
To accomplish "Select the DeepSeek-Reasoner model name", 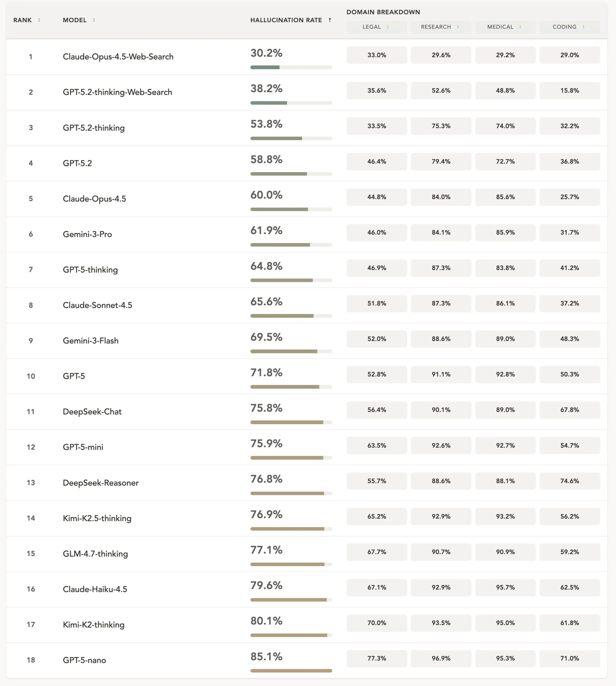I will coord(101,483).
